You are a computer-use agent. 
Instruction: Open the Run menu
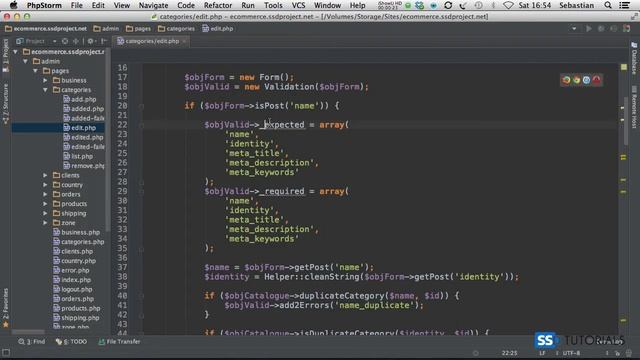click(x=248, y=5)
